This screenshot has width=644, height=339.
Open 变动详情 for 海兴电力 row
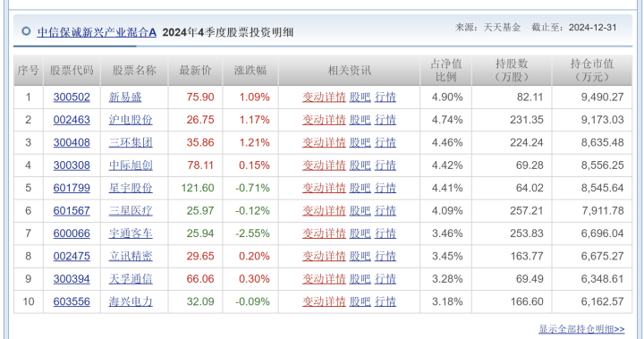[x=324, y=301]
